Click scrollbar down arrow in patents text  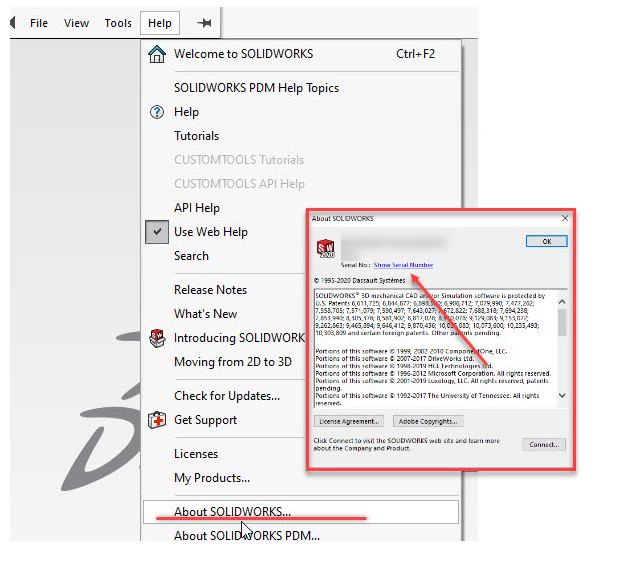pos(561,397)
